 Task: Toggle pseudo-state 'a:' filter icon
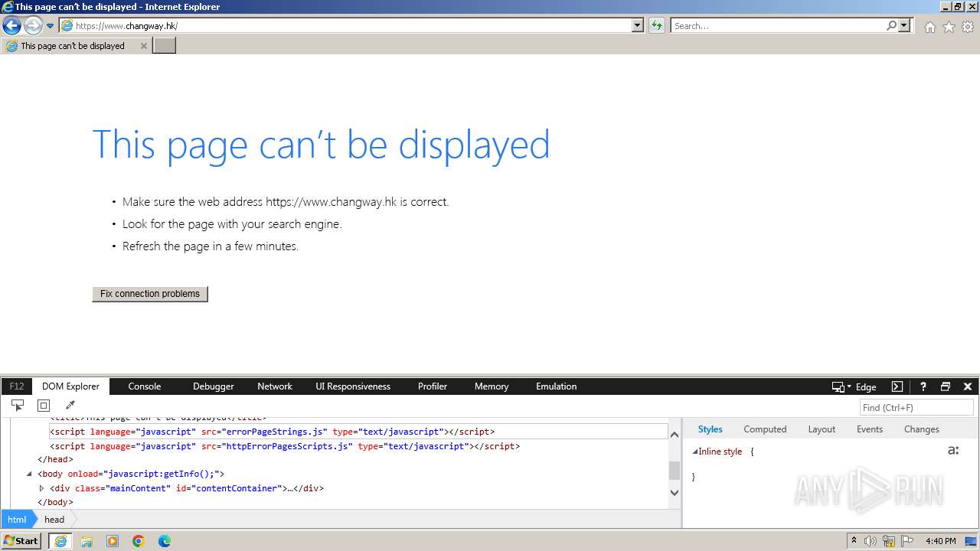point(953,451)
